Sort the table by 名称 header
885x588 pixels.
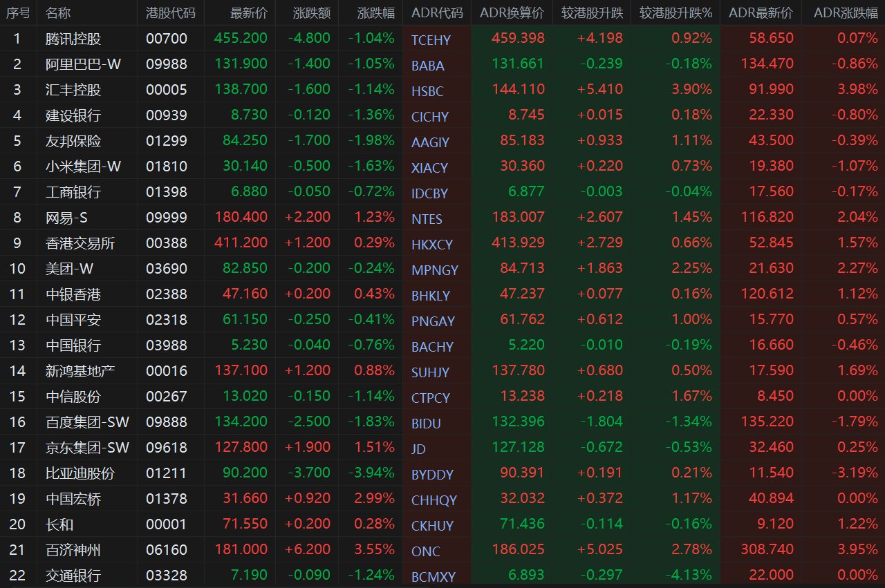coord(58,12)
